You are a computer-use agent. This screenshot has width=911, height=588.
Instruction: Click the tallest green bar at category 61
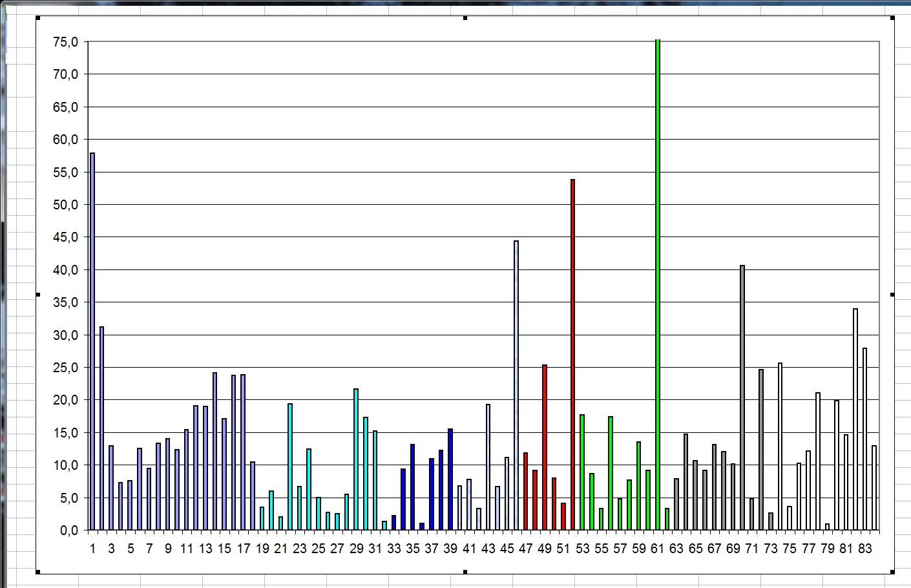[x=658, y=284]
